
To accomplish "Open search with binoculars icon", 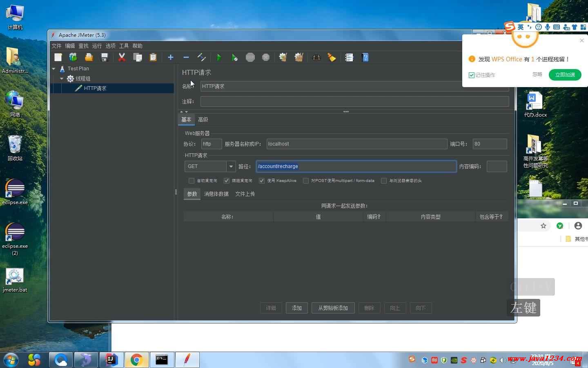I will [316, 58].
